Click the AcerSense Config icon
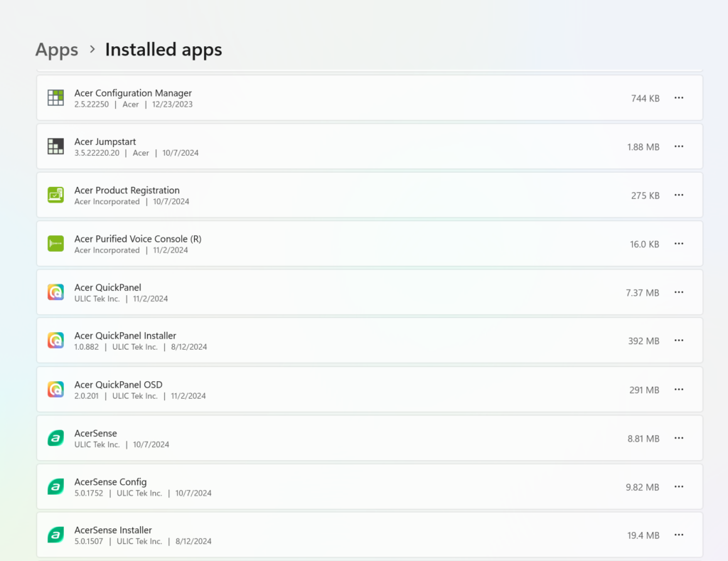Viewport: 728px width, 561px height. click(55, 487)
